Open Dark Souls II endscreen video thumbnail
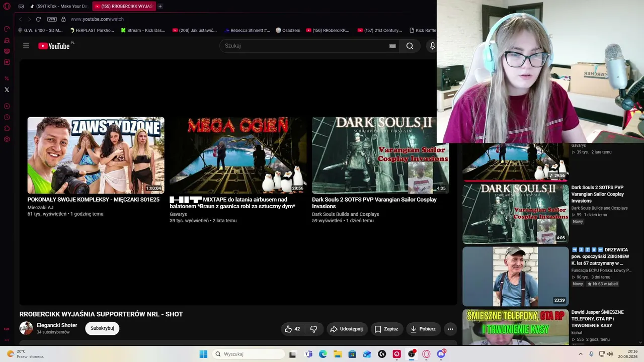This screenshot has width=644, height=362. click(380, 155)
